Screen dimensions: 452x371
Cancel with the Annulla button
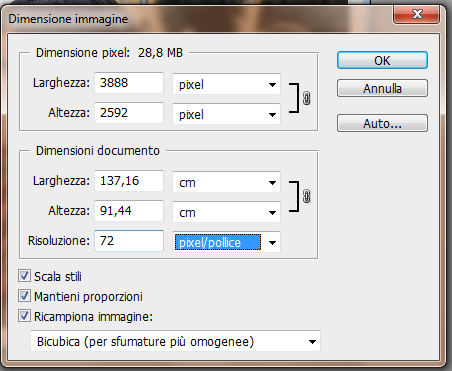[382, 88]
